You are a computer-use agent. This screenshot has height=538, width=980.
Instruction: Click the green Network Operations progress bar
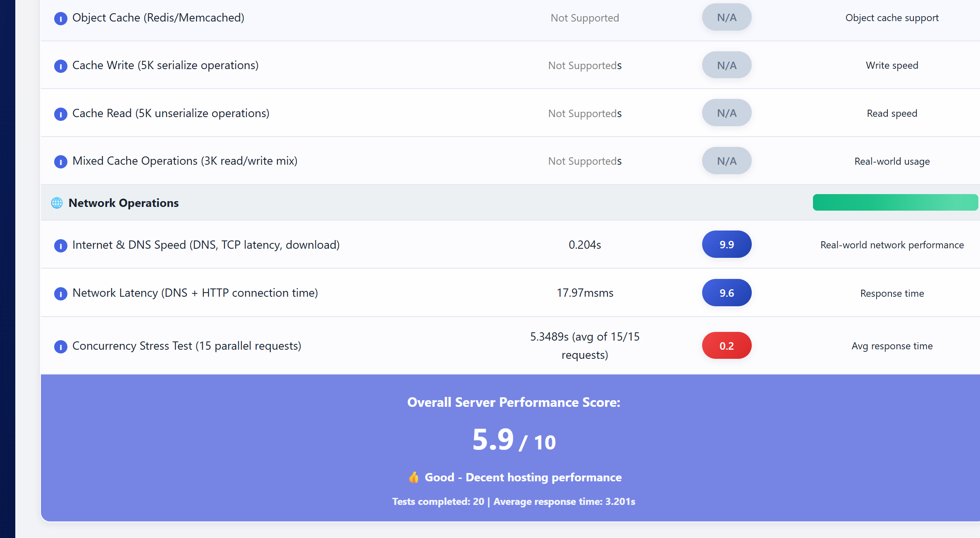[x=895, y=202]
